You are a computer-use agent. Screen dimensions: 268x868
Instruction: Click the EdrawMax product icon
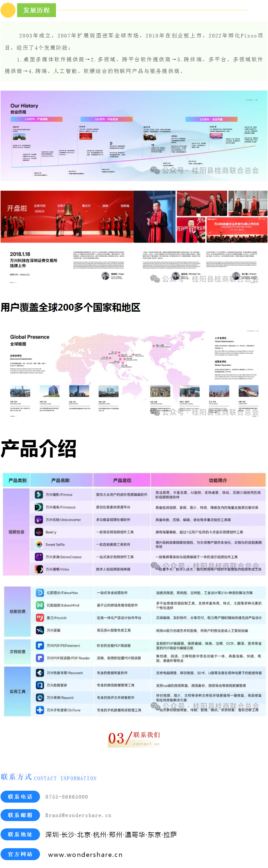coord(40,593)
